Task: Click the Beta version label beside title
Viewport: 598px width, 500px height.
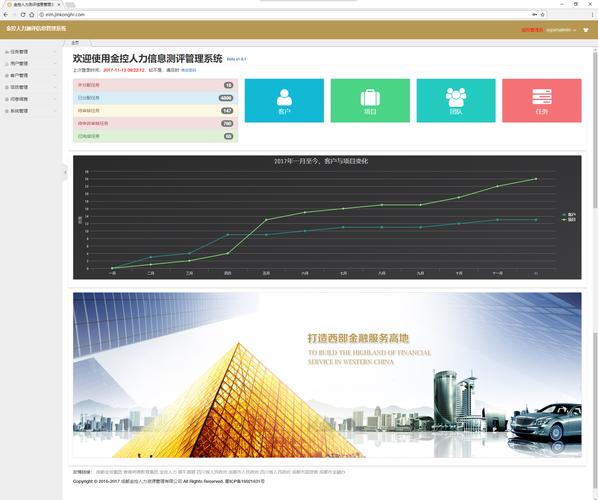Action: pos(236,59)
